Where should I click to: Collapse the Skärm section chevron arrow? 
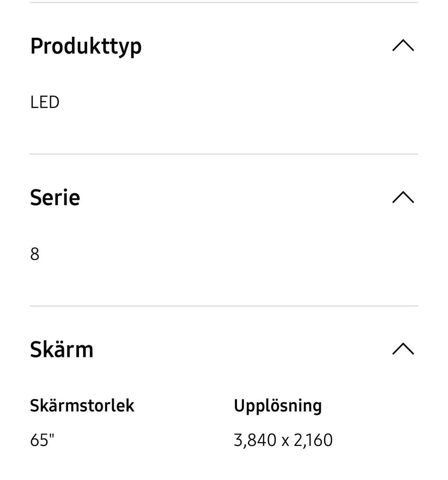pos(403,349)
